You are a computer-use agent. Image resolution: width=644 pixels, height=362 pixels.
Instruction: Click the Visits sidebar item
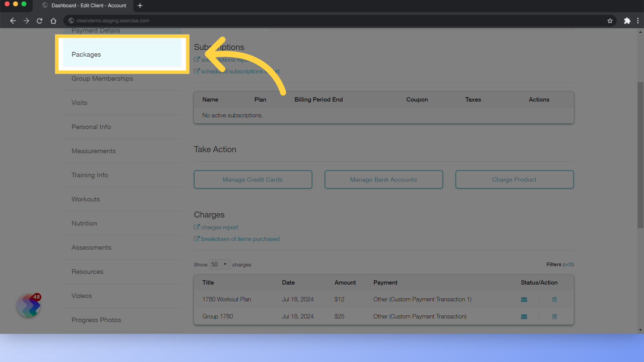click(79, 102)
